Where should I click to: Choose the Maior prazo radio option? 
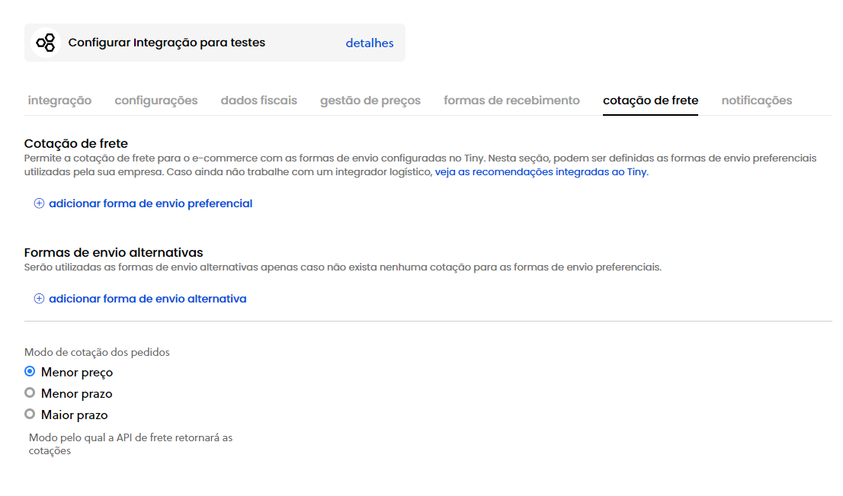[30, 414]
